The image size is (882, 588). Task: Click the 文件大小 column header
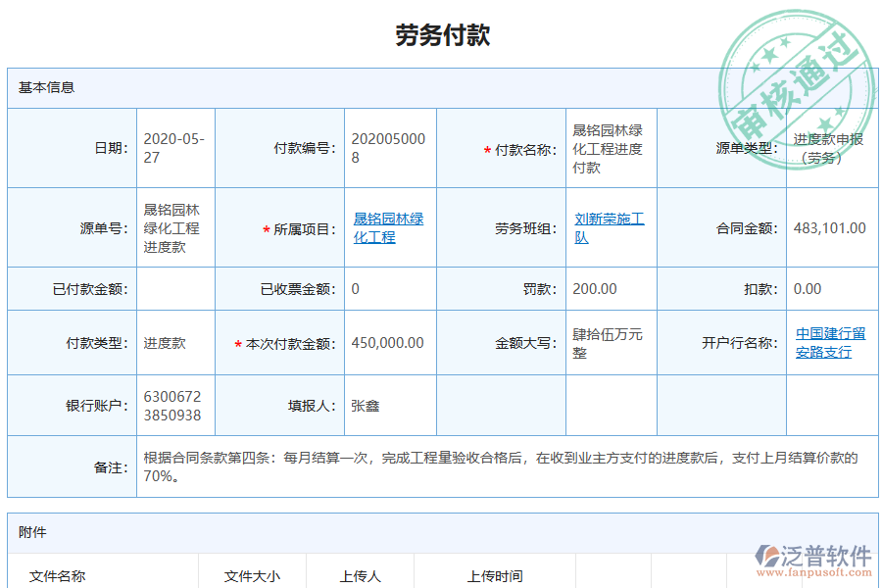(252, 573)
